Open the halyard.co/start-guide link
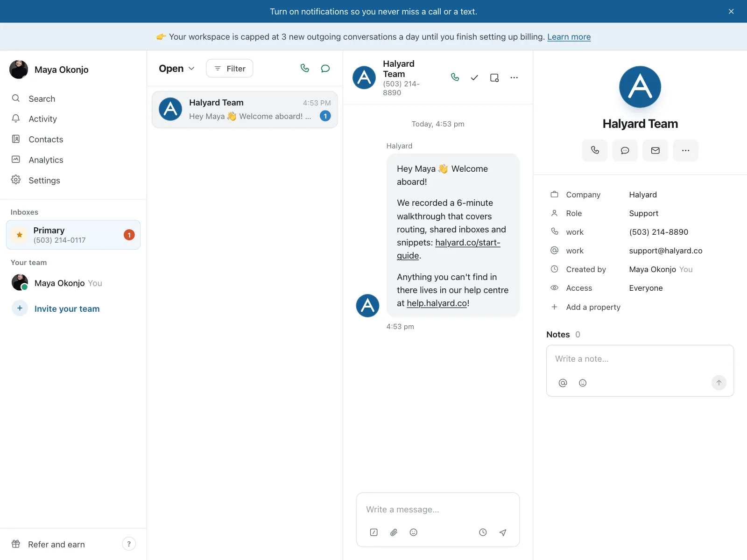Viewport: 747px width, 560px height. [x=449, y=249]
